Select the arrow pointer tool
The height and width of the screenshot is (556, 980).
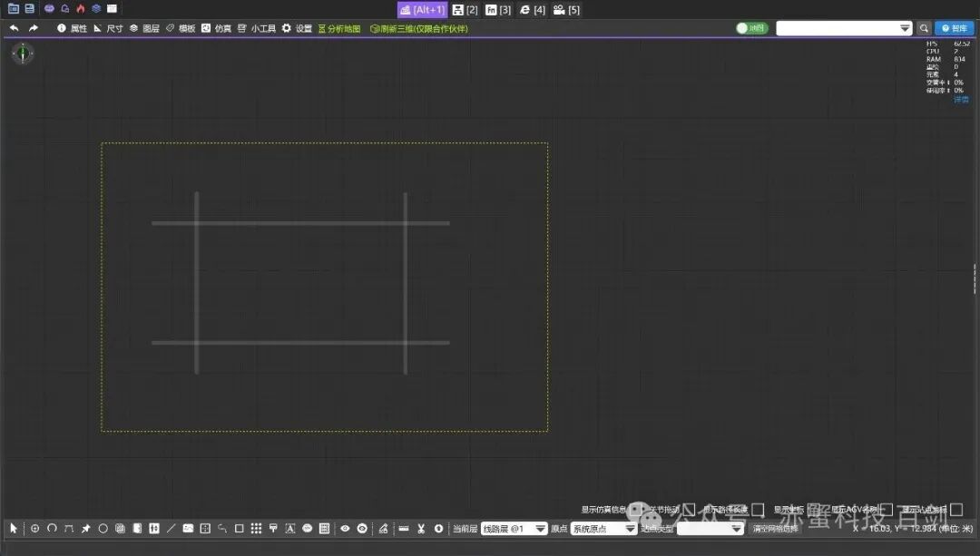(13, 529)
